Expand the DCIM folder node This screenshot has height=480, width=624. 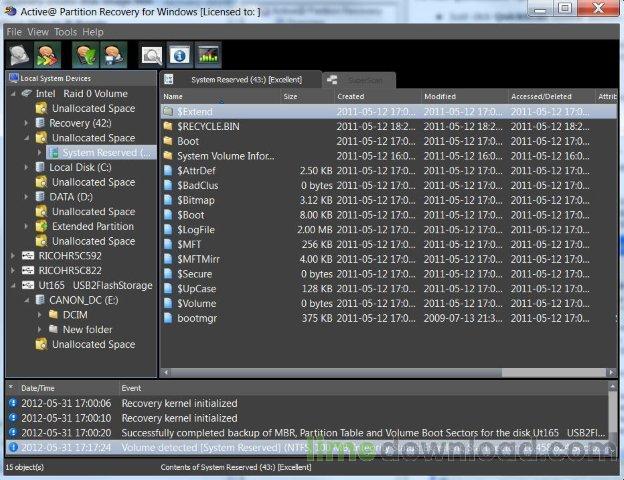point(39,315)
